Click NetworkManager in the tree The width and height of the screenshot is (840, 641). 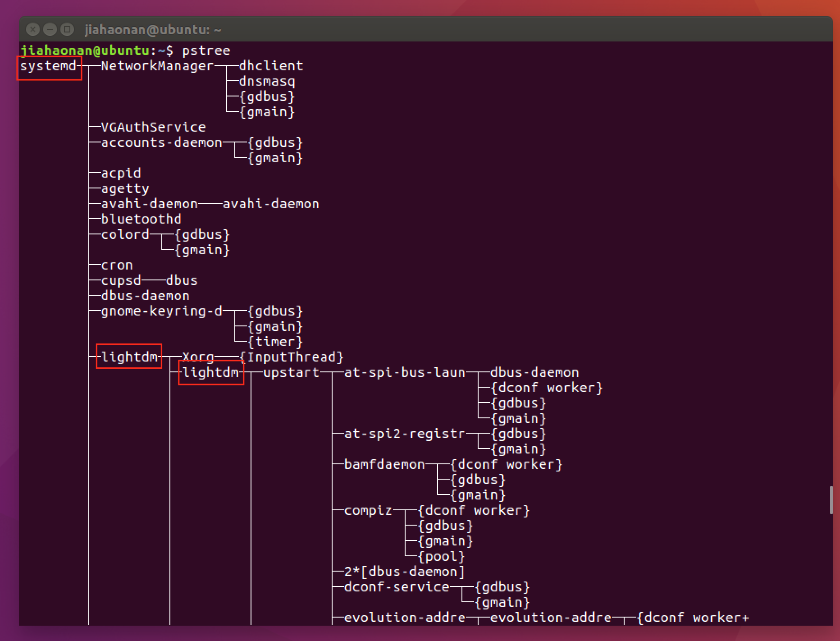pyautogui.click(x=157, y=66)
